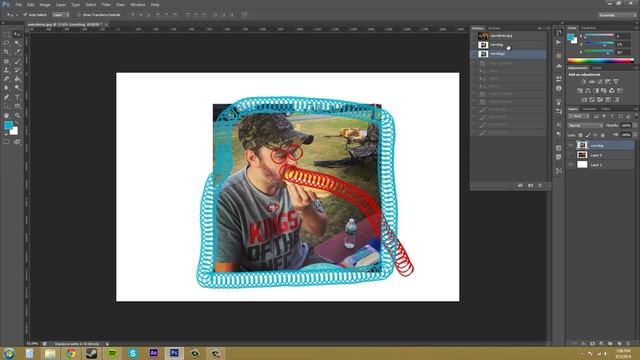The width and height of the screenshot is (640, 360).
Task: Select the Hand tool
Action: (6, 116)
